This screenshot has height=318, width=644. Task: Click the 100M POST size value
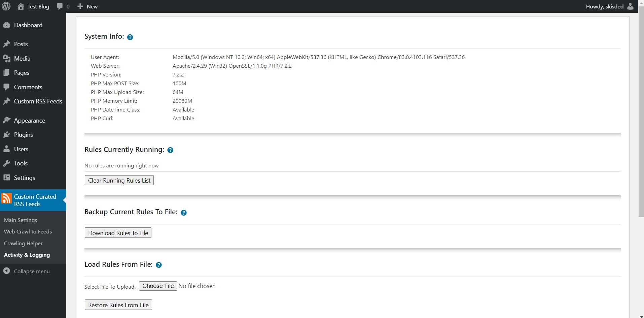coord(179,84)
